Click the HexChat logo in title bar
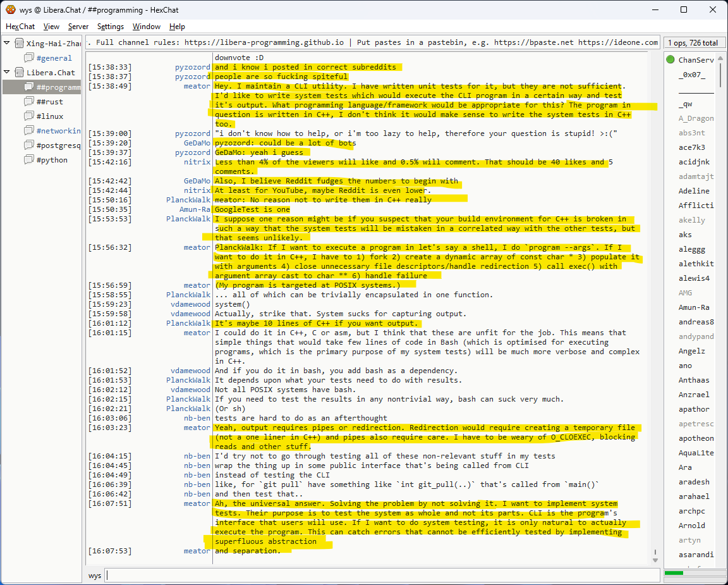Viewport: 728px width, 585px height. (10, 9)
